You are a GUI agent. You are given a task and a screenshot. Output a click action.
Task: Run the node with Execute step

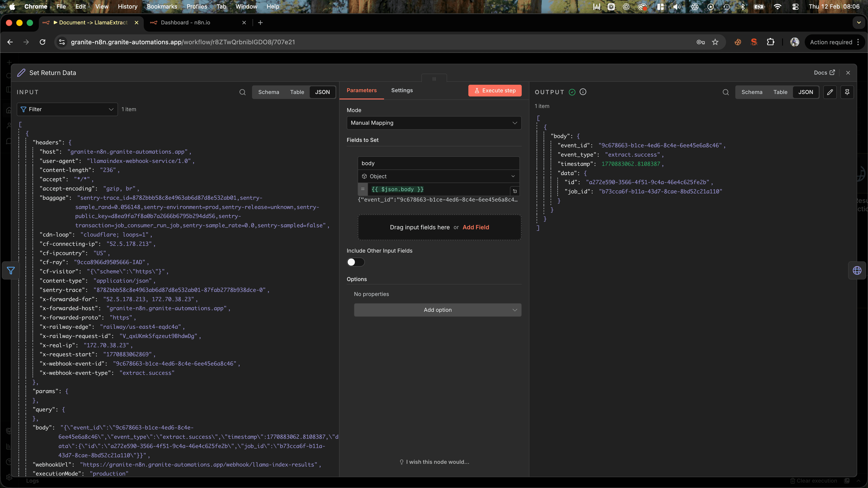(495, 90)
